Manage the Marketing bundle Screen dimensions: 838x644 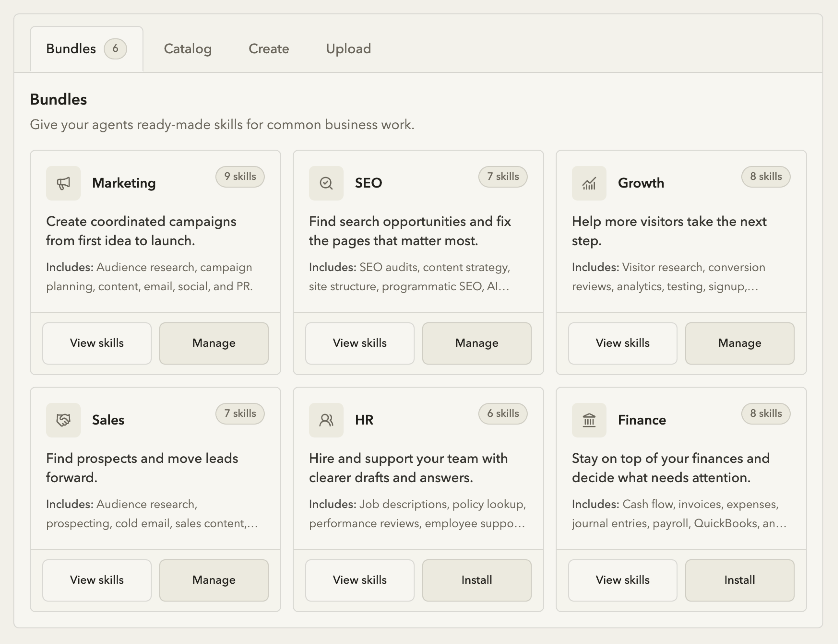[x=214, y=343]
